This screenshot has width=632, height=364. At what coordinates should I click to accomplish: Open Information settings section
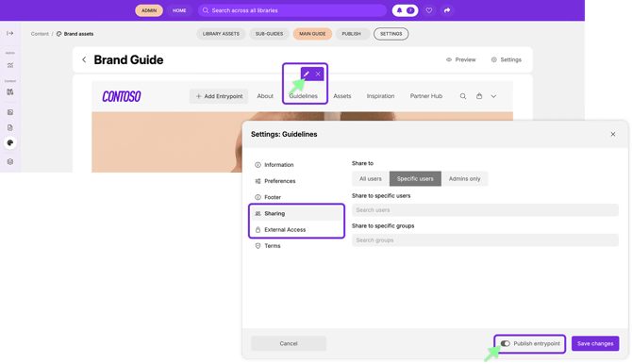(x=296, y=165)
